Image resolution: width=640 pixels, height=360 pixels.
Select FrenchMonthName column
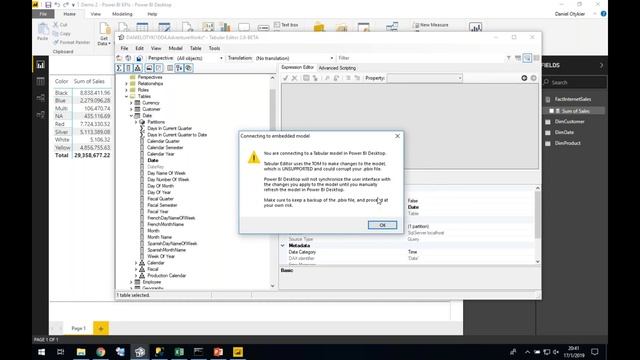click(x=165, y=224)
